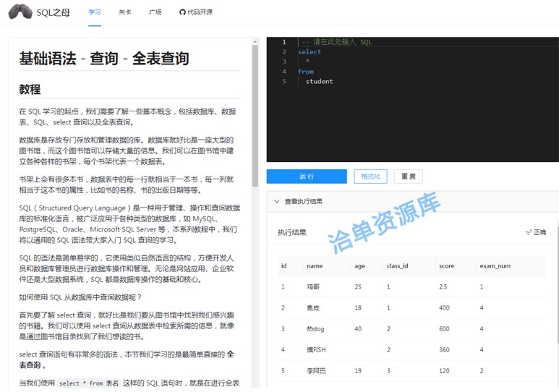Click the 'name' column header

[x=315, y=265]
